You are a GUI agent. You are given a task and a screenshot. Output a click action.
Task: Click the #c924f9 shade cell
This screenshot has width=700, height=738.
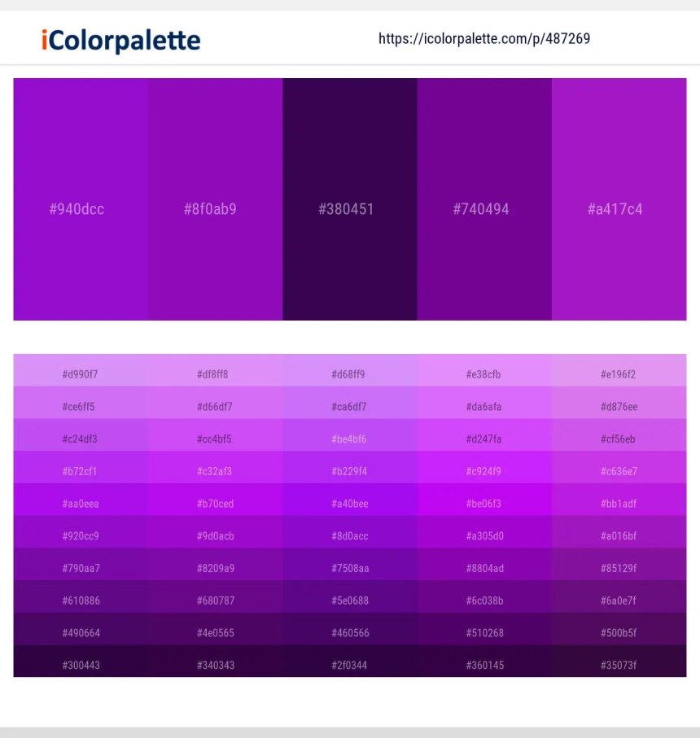(484, 467)
